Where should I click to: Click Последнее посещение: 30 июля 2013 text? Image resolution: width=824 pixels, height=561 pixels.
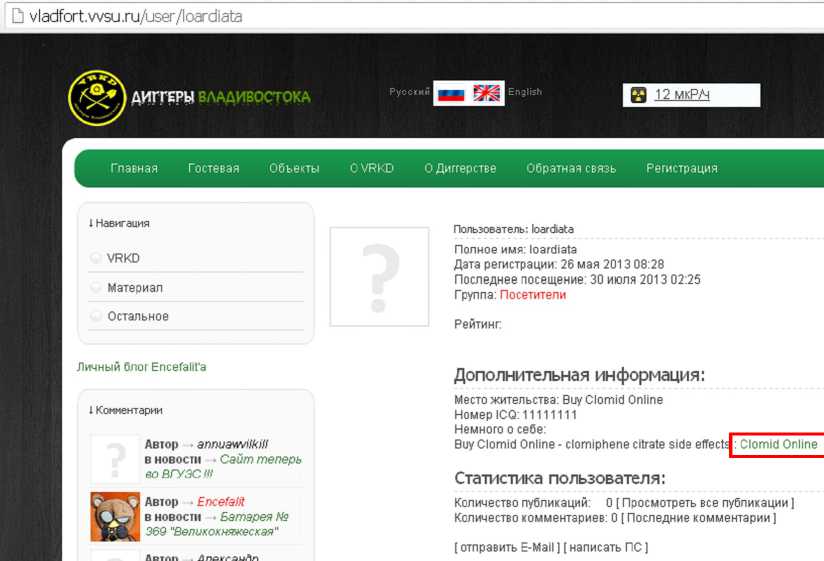click(x=577, y=279)
